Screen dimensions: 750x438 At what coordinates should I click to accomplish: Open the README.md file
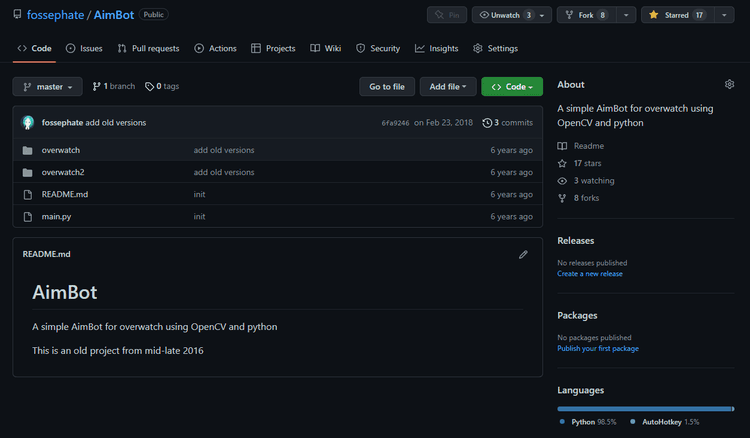pyautogui.click(x=65, y=194)
